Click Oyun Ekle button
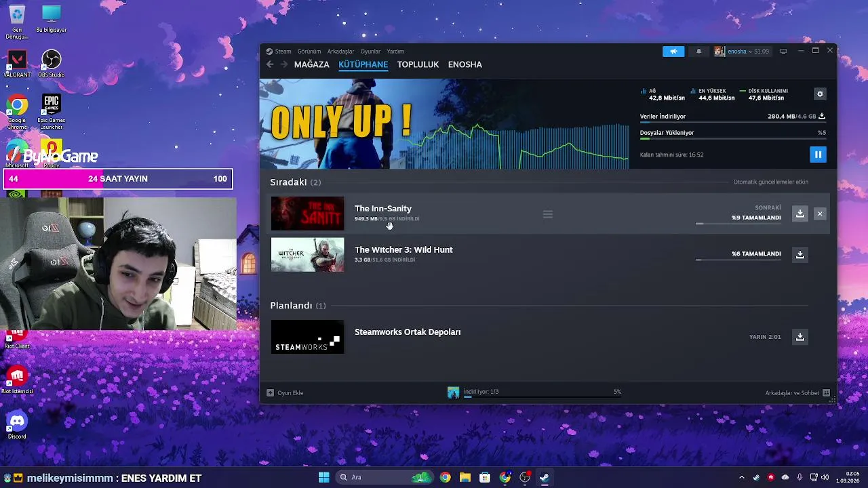Screen dimensions: 868x488 click(x=285, y=392)
